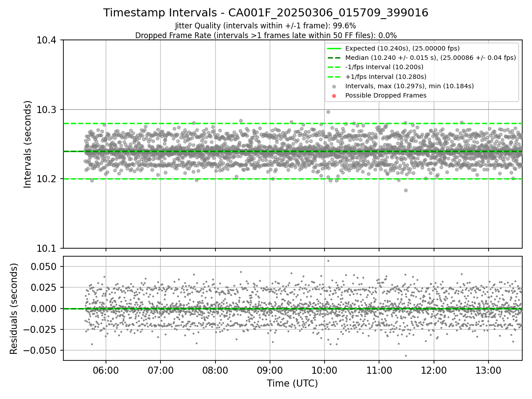Viewport: 532px width, 399px height.
Task: Click the "Time (UTC)" x-axis label
Action: tap(293, 383)
